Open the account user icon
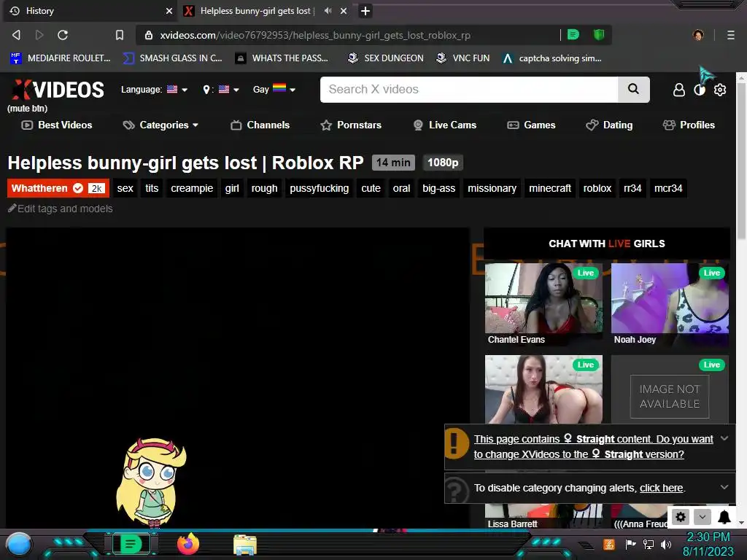This screenshot has width=747, height=560. pos(679,90)
